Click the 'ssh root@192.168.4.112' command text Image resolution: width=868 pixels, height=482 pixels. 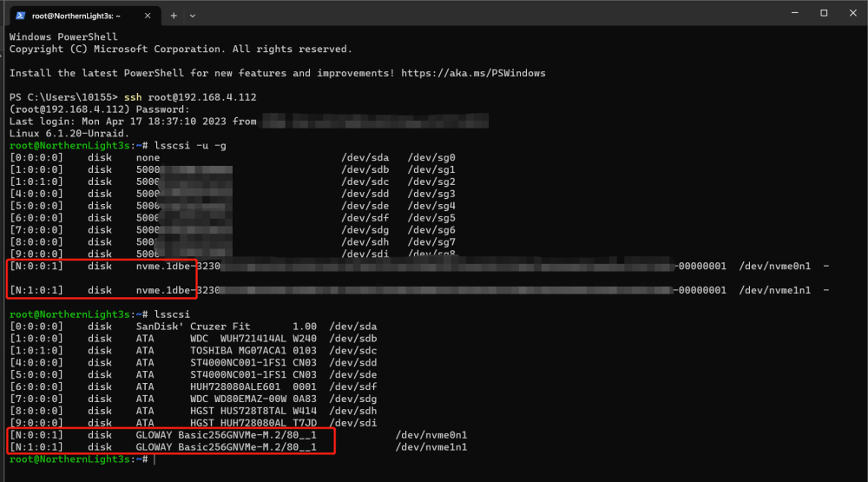click(x=190, y=97)
